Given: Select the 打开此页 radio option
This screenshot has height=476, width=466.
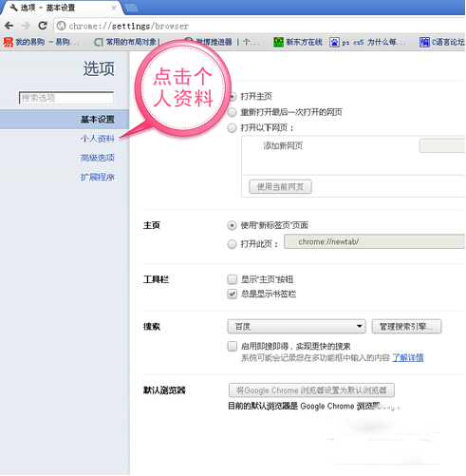Looking at the screenshot, I should pyautogui.click(x=233, y=244).
